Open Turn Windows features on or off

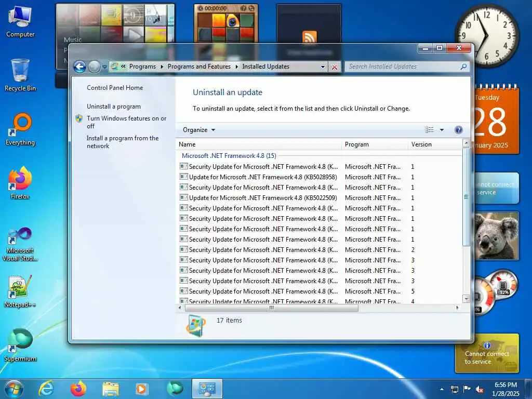(127, 122)
